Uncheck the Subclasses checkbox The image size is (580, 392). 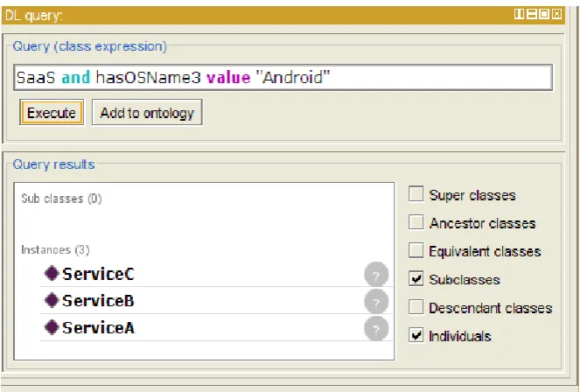[x=416, y=278]
